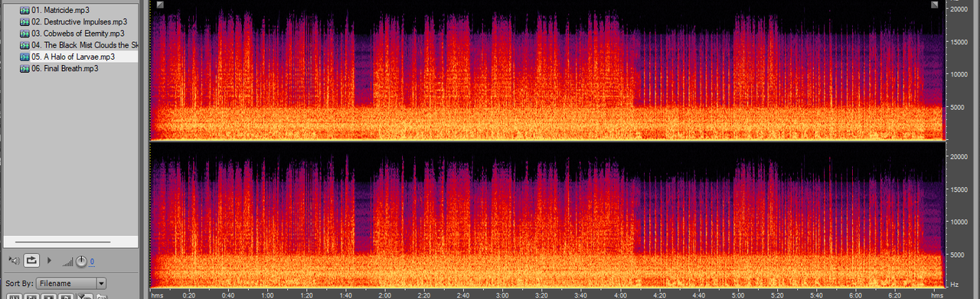Image resolution: width=980 pixels, height=299 pixels.
Task: Click the 0:20 mark on timeline
Action: [188, 294]
